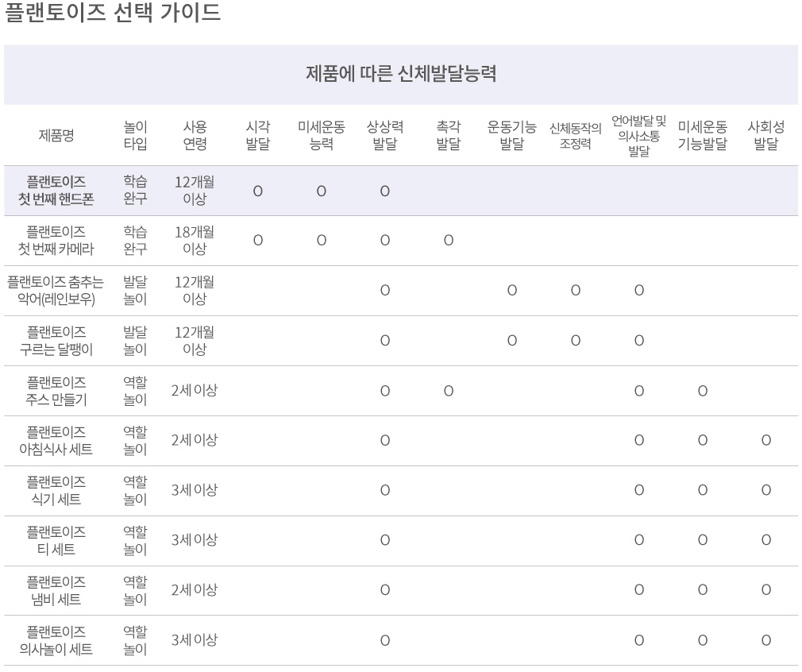Screen dimensions: 802x672
Task: Click 발달 놀이 in 구르는 달팽이 row
Action: [136, 340]
